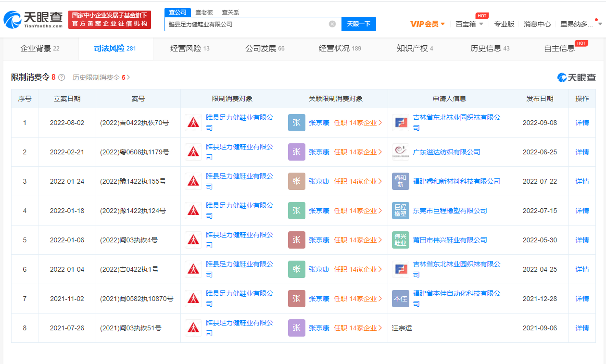Open 张京康 link in row 5

pyautogui.click(x=319, y=240)
